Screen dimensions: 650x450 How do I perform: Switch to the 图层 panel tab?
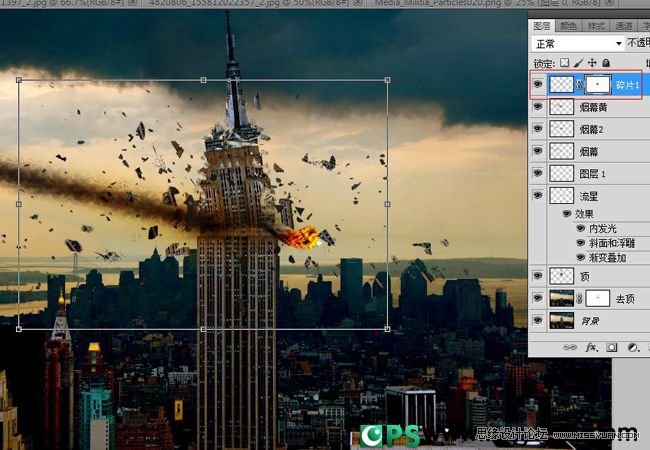[542, 26]
